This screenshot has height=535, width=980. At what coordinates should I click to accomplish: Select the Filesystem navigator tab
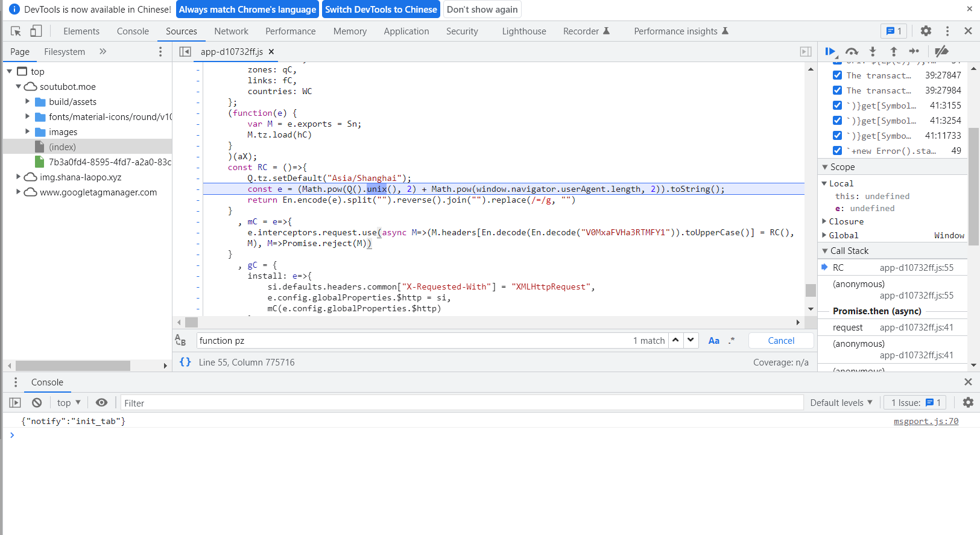pos(65,52)
